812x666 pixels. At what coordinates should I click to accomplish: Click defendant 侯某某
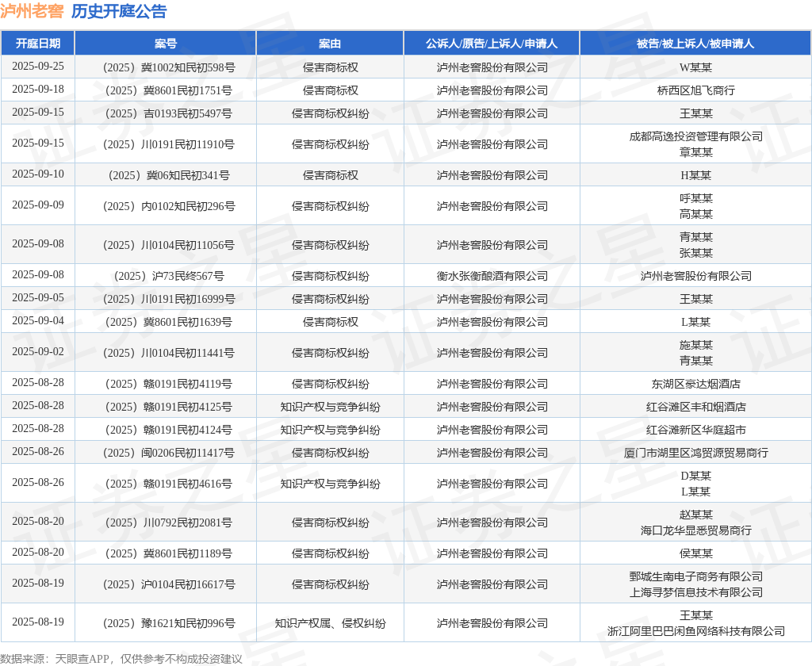click(695, 553)
